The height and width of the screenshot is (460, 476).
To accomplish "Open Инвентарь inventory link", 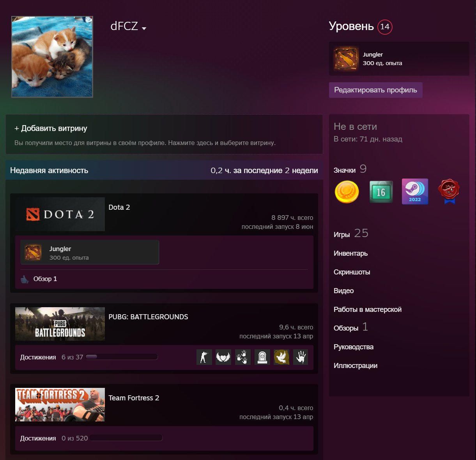I will pos(350,253).
